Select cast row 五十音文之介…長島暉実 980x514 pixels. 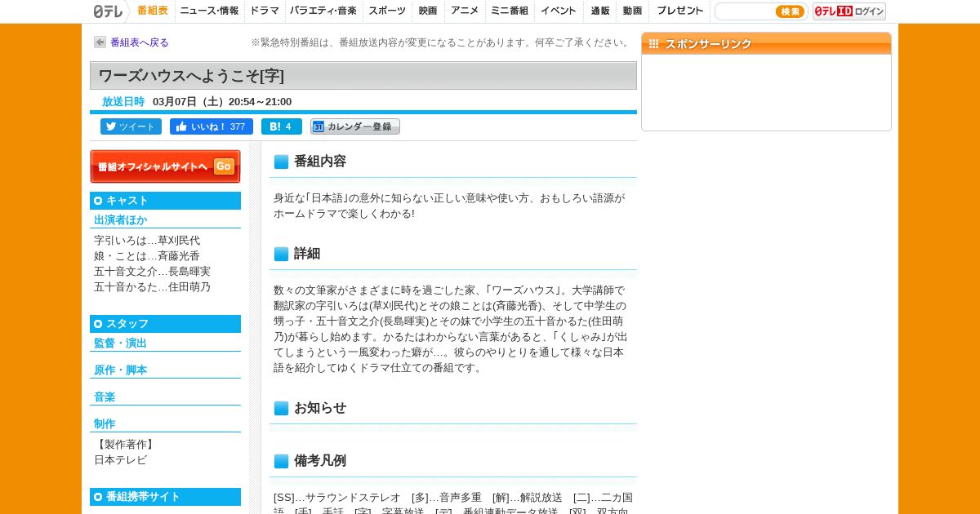tap(152, 272)
